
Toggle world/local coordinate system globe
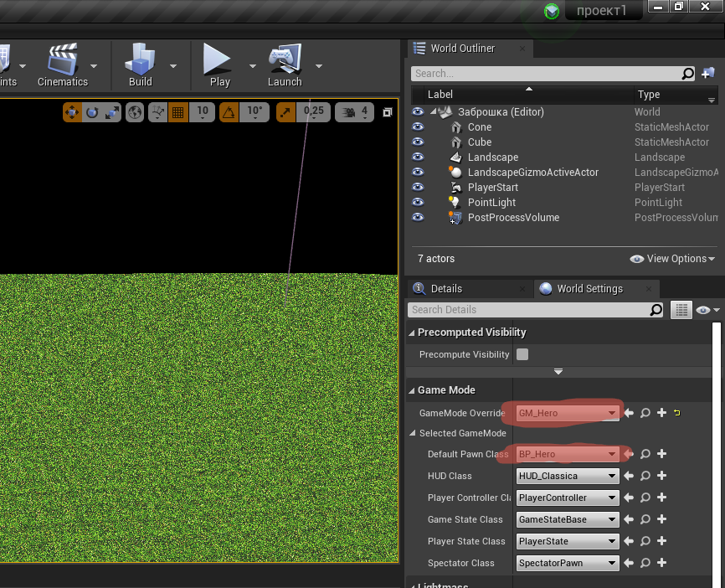point(135,112)
